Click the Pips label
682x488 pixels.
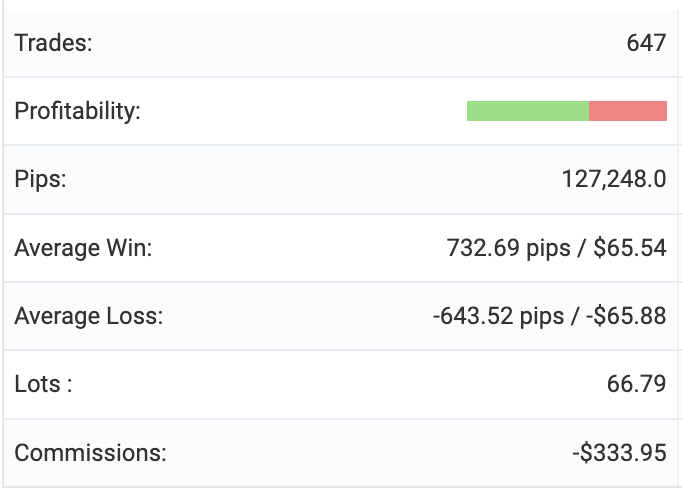click(x=40, y=179)
